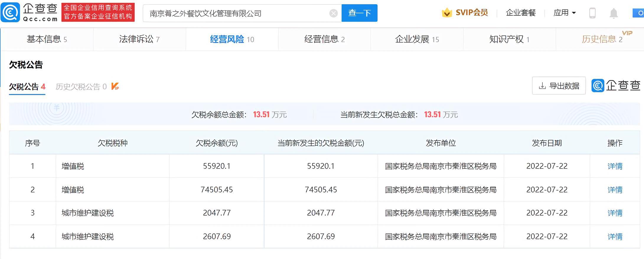Click the 全国企业信用查询系统 red banner
Screen dimensions: 644x259
98,12
